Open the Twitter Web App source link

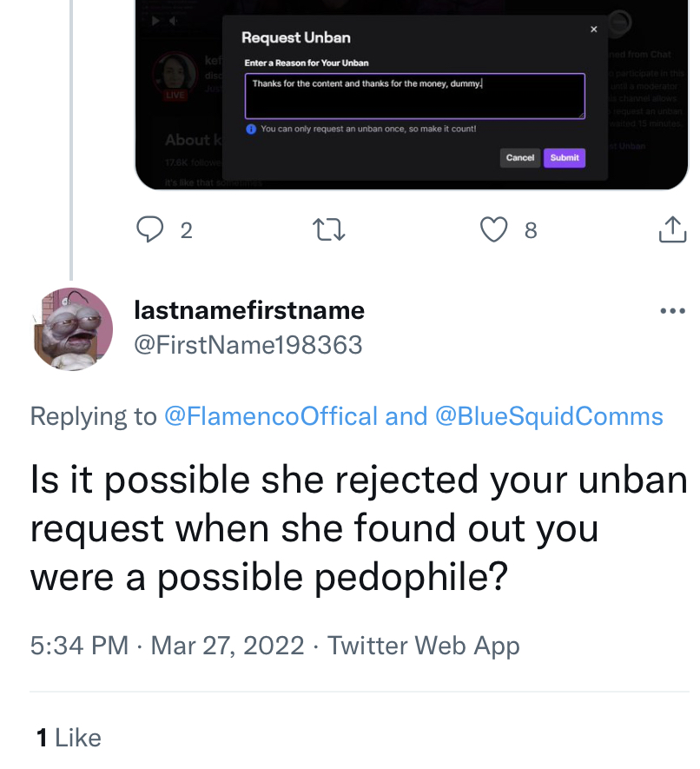click(x=423, y=646)
